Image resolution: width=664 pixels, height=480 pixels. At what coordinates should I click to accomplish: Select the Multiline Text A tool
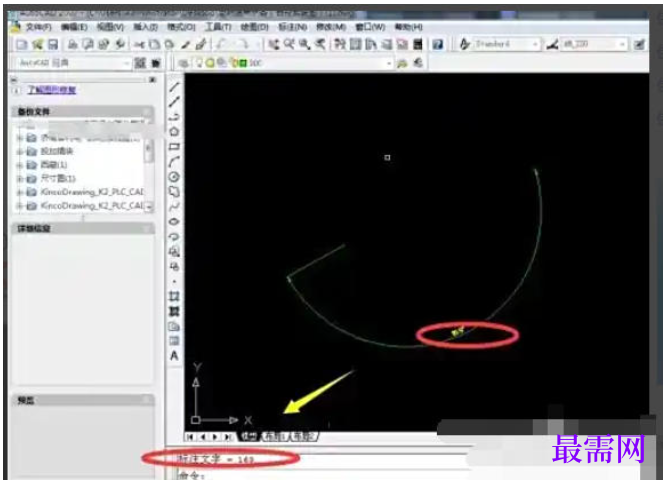[174, 356]
